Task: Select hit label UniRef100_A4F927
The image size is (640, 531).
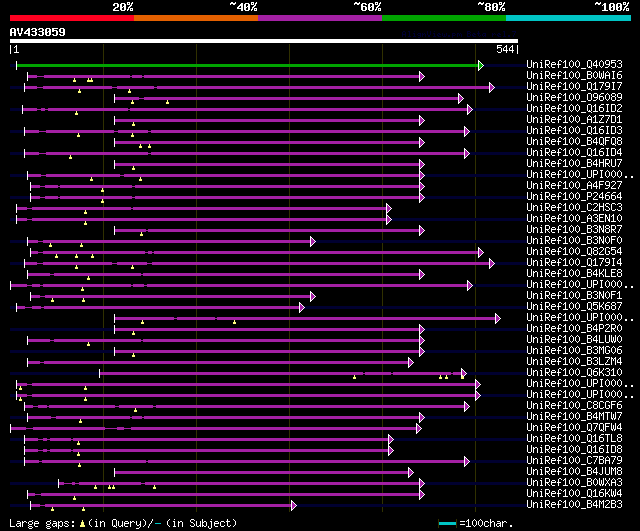Action: [574, 185]
